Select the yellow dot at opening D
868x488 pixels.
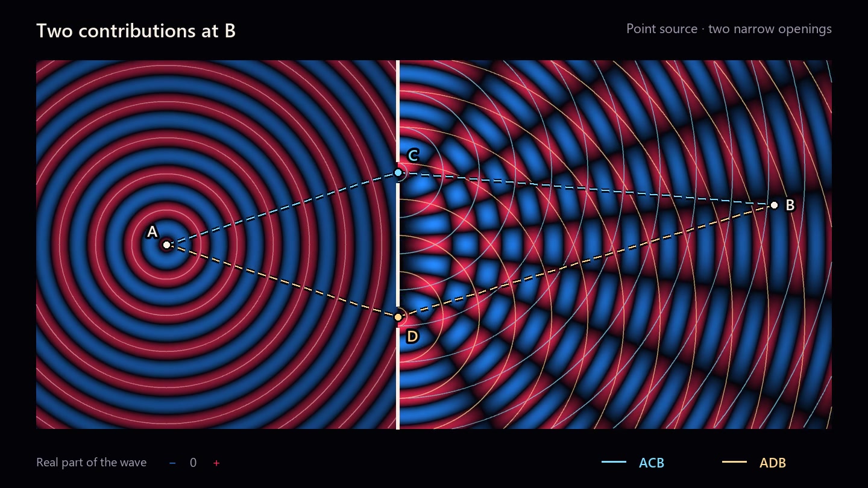[398, 317]
